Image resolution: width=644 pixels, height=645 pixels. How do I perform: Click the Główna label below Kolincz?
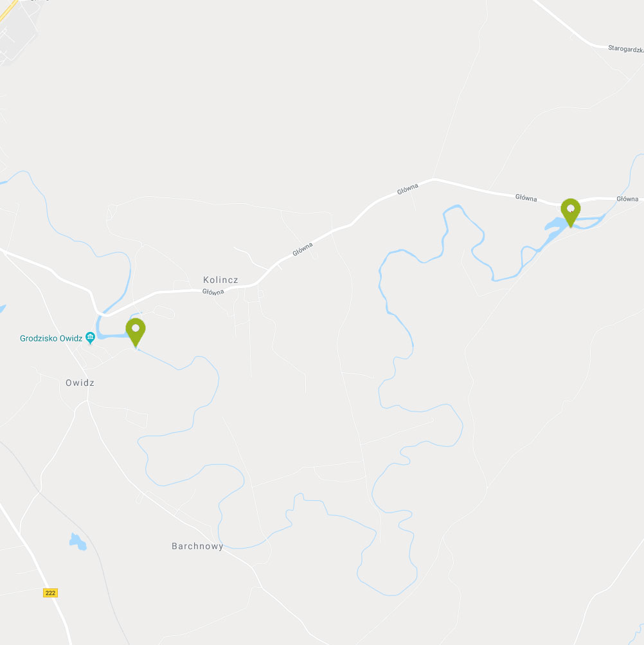pyautogui.click(x=213, y=292)
